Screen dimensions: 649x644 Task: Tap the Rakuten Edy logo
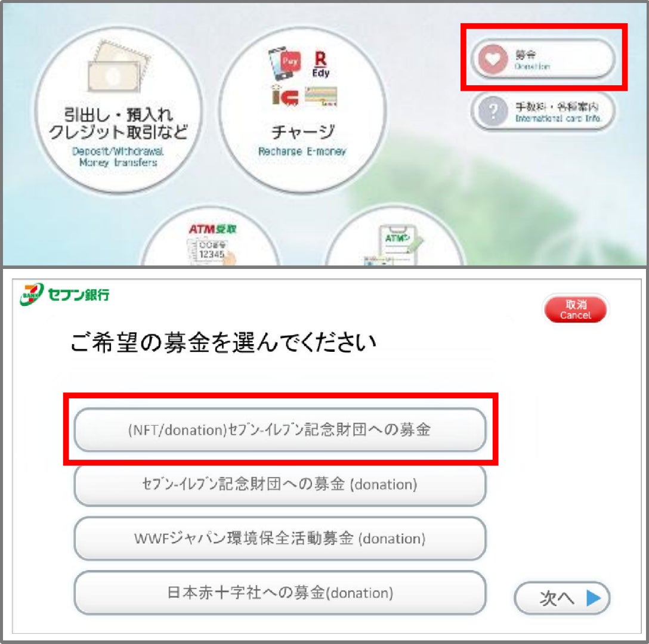coord(320,64)
